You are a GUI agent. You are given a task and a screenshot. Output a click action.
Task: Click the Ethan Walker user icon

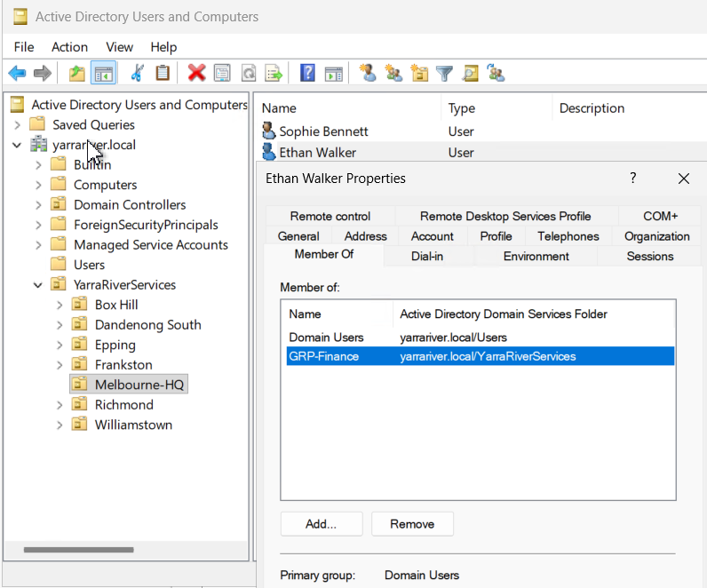269,152
